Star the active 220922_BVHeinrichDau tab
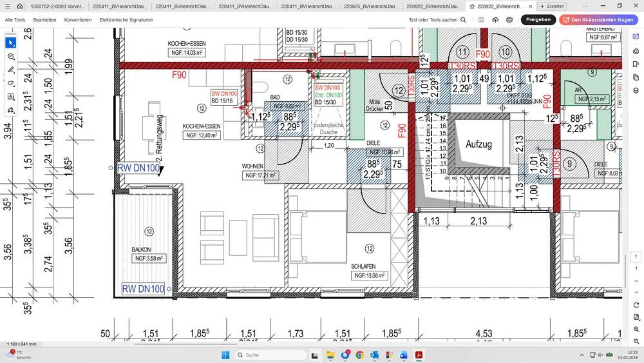 coord(472,6)
